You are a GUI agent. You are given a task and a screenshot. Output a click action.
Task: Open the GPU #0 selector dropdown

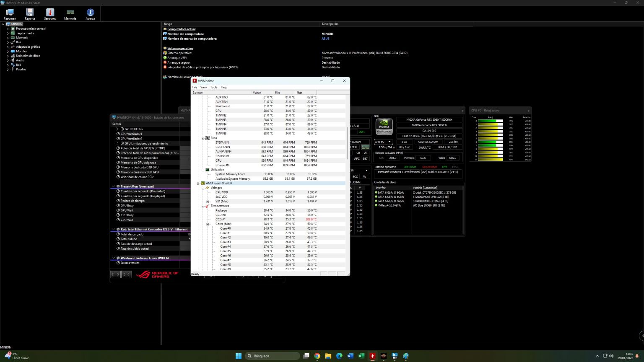[383, 142]
